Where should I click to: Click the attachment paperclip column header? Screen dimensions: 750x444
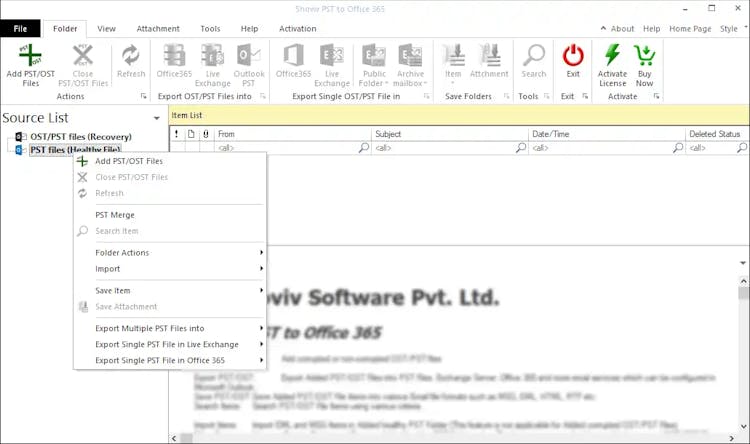point(206,134)
